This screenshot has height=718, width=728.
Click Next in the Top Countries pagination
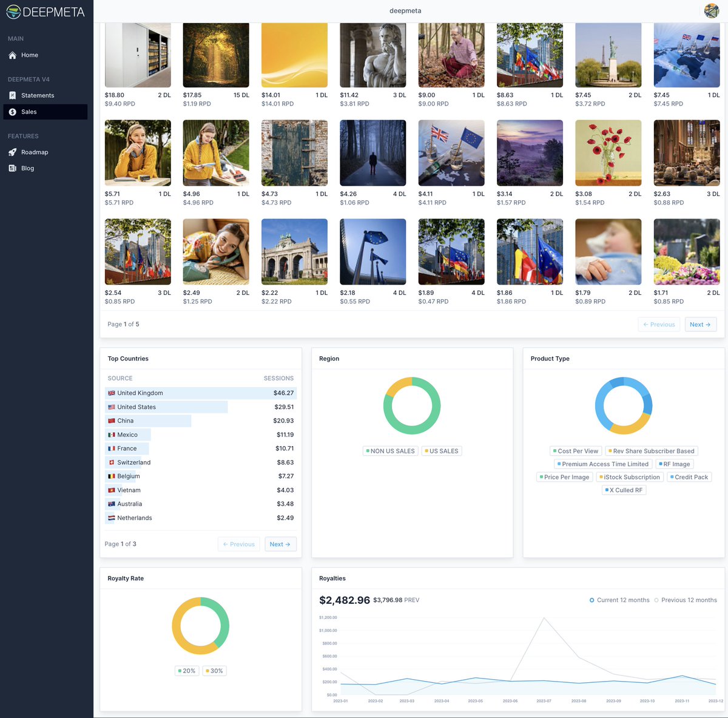280,544
